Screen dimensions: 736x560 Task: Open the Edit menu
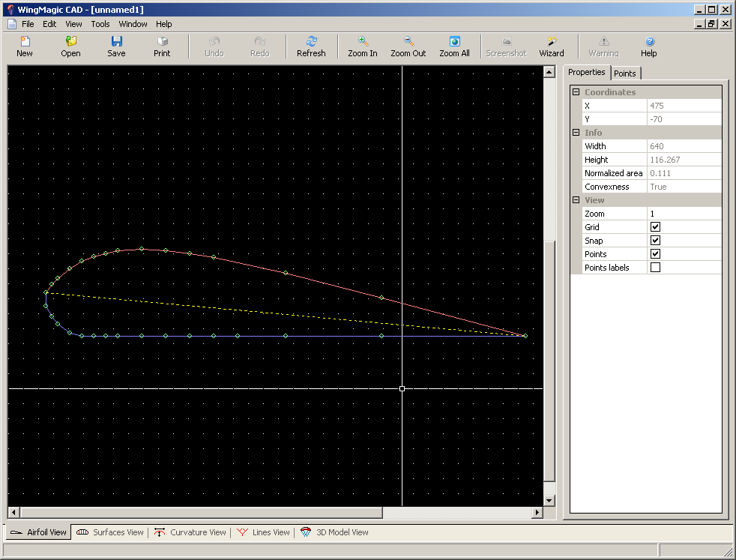point(49,24)
